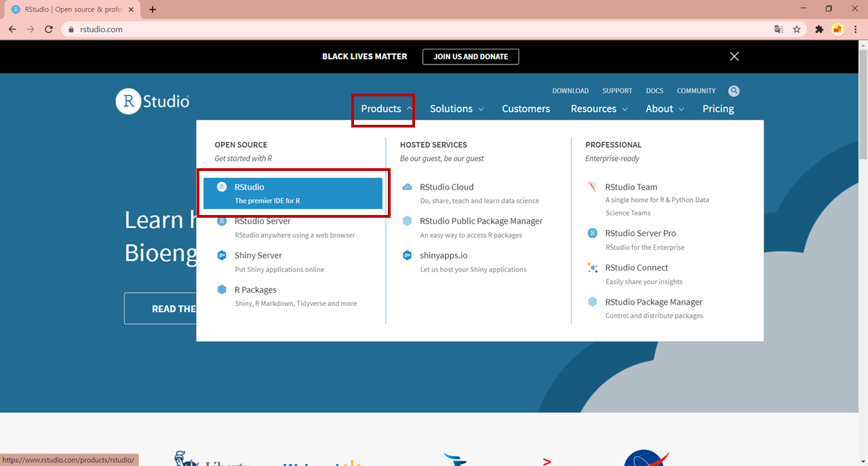Click the NASA logo thumbnail
The image size is (868, 466).
646,459
